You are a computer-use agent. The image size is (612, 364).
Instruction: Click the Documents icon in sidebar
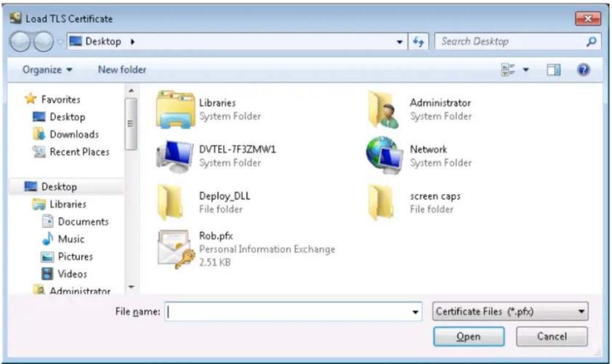[x=48, y=221]
